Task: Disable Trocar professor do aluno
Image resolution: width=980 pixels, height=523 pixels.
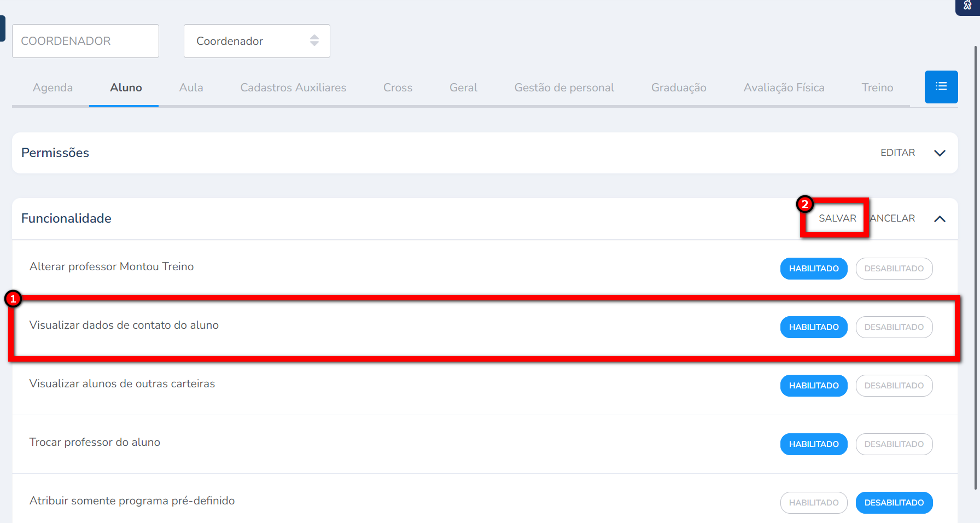Action: tap(894, 444)
